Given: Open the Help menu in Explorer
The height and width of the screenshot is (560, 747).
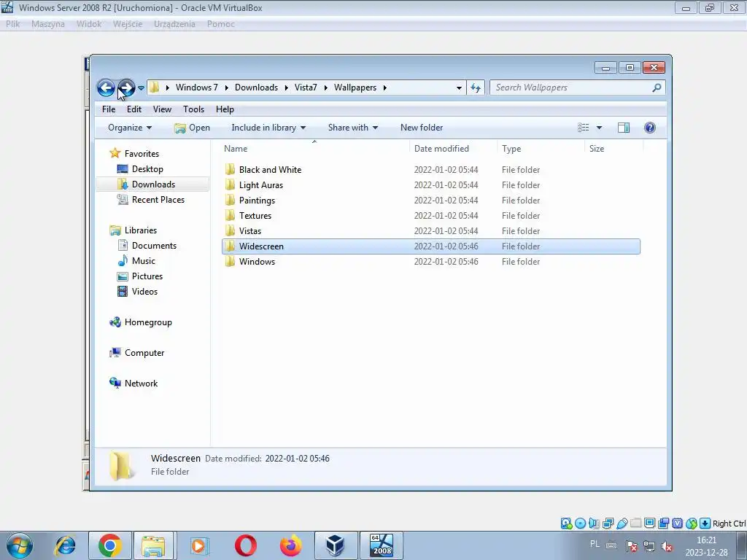Looking at the screenshot, I should pyautogui.click(x=225, y=109).
